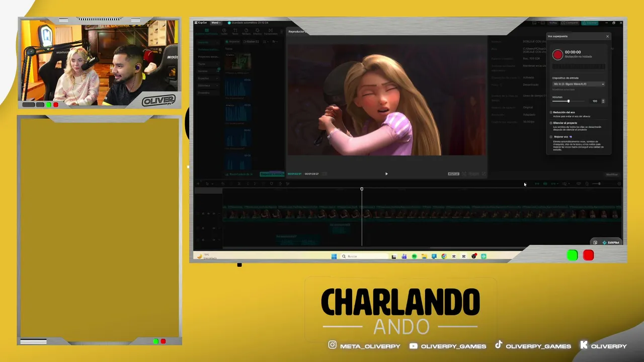Switch to the Efectos tab
This screenshot has width=644, height=362.
(257, 32)
